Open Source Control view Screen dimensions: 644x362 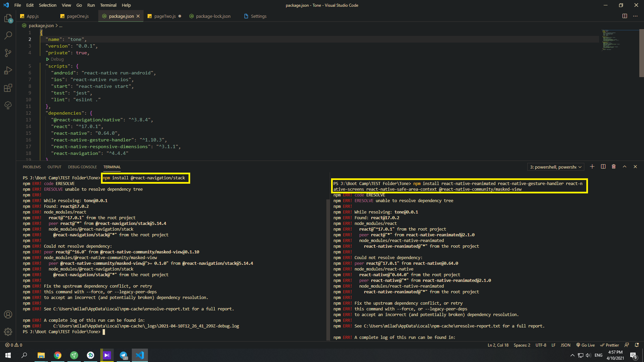click(x=8, y=53)
